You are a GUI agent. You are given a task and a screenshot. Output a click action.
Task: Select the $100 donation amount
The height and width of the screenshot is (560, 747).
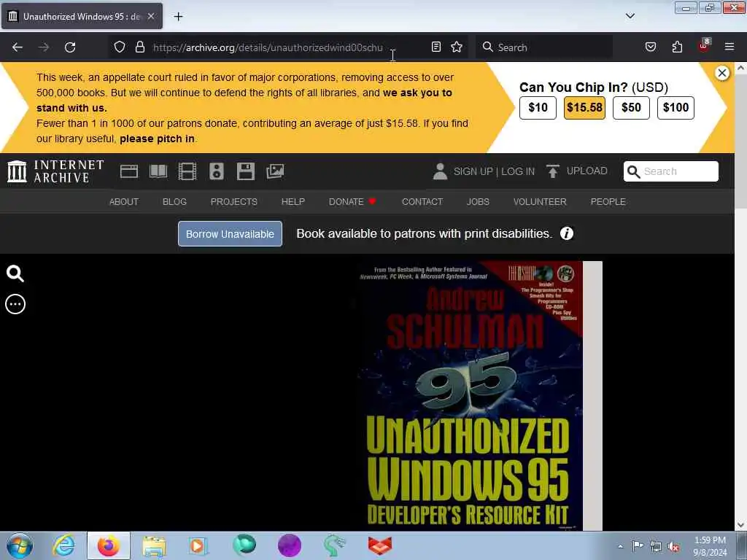676,108
